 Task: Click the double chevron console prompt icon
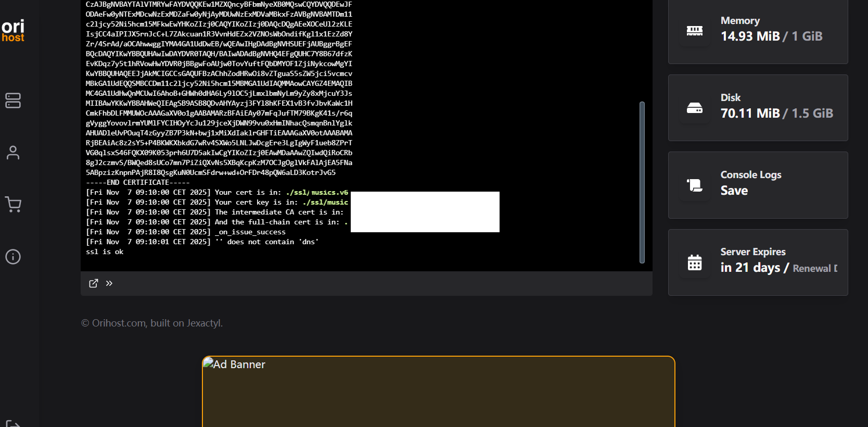109,283
